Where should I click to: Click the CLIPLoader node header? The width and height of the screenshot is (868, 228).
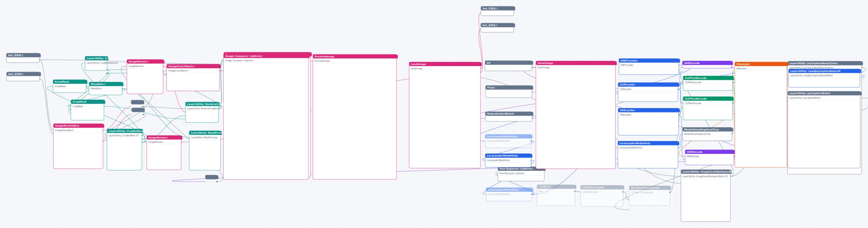tap(649, 85)
